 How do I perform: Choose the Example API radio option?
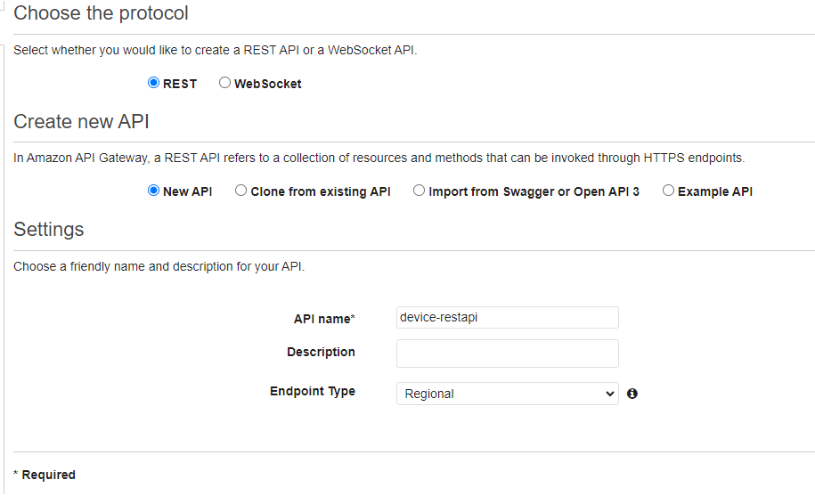(668, 191)
